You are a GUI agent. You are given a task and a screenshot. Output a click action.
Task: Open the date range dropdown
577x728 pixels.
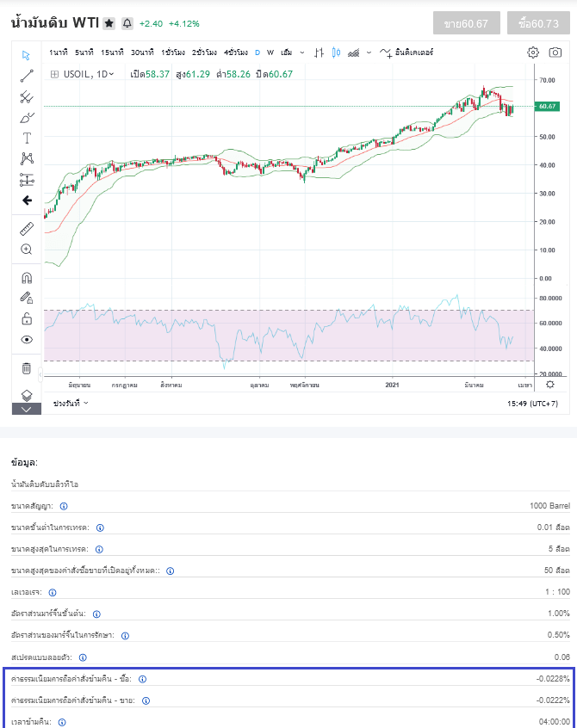click(x=71, y=403)
